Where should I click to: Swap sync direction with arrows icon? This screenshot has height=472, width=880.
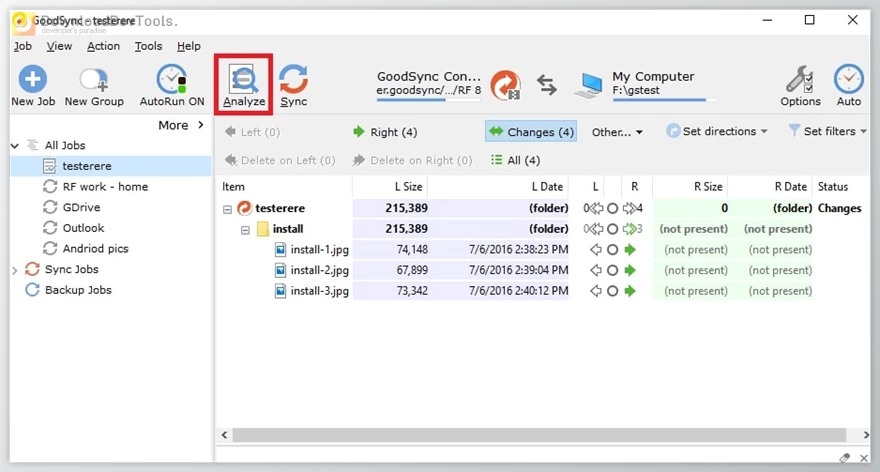click(x=547, y=85)
